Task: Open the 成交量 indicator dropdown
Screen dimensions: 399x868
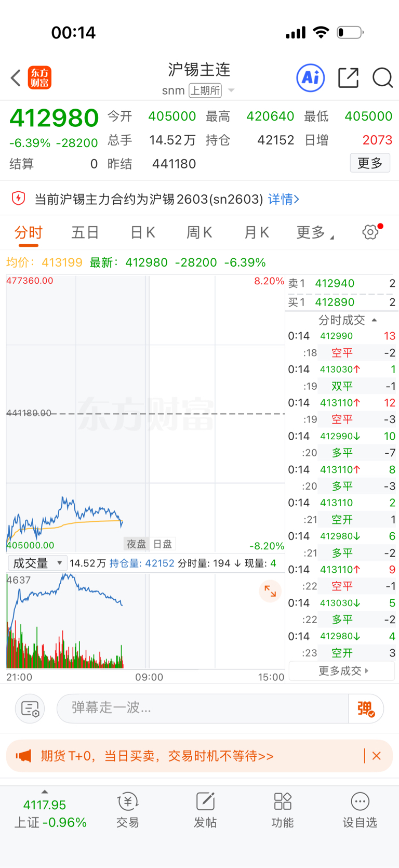Action: pyautogui.click(x=37, y=563)
